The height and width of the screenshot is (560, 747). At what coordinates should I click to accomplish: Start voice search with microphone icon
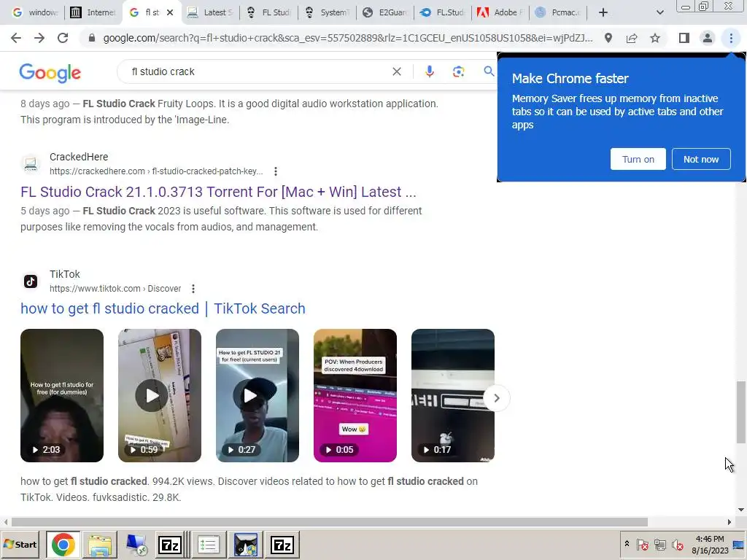(x=429, y=71)
